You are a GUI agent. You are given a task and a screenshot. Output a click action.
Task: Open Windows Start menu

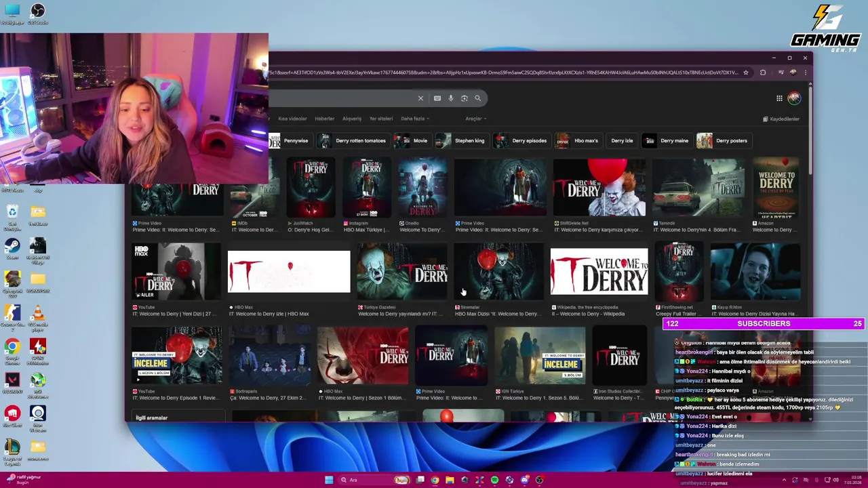329,480
